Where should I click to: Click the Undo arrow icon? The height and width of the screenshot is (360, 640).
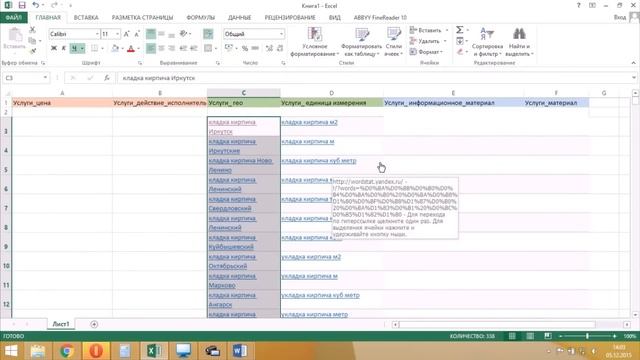tap(36, 5)
